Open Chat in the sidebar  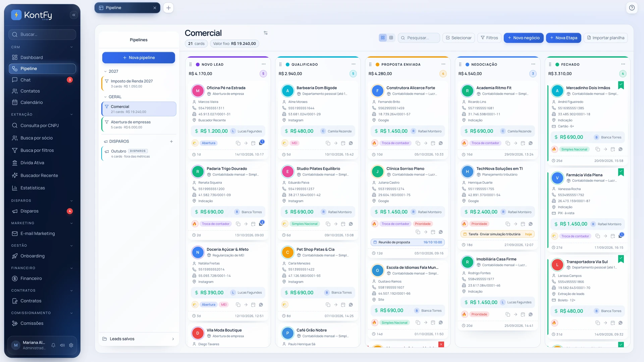tap(42, 80)
